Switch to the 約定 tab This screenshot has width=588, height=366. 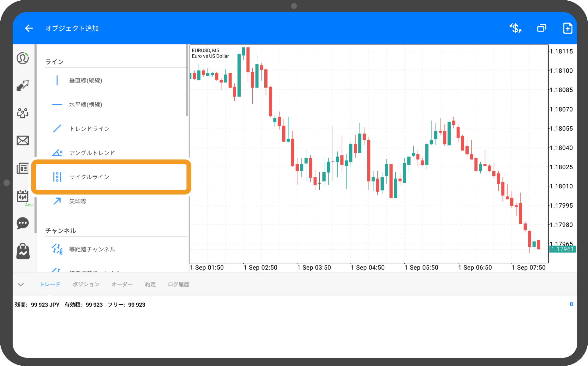tap(150, 284)
